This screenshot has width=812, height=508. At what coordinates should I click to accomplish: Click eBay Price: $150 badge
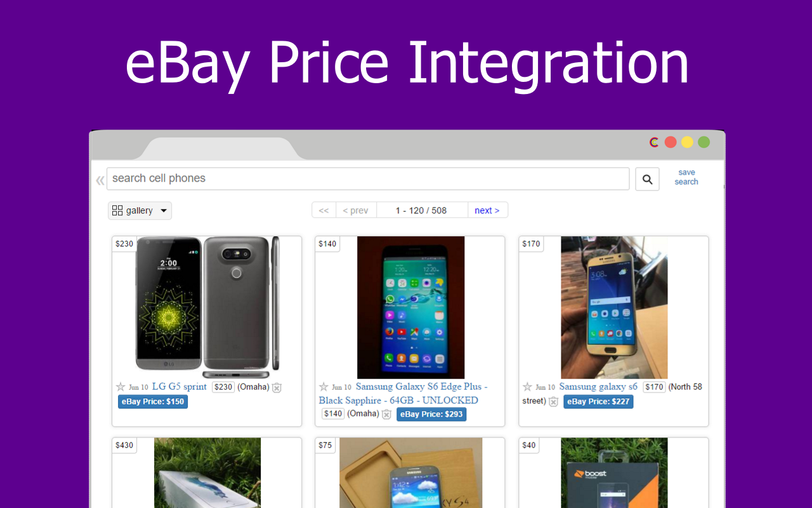click(153, 401)
